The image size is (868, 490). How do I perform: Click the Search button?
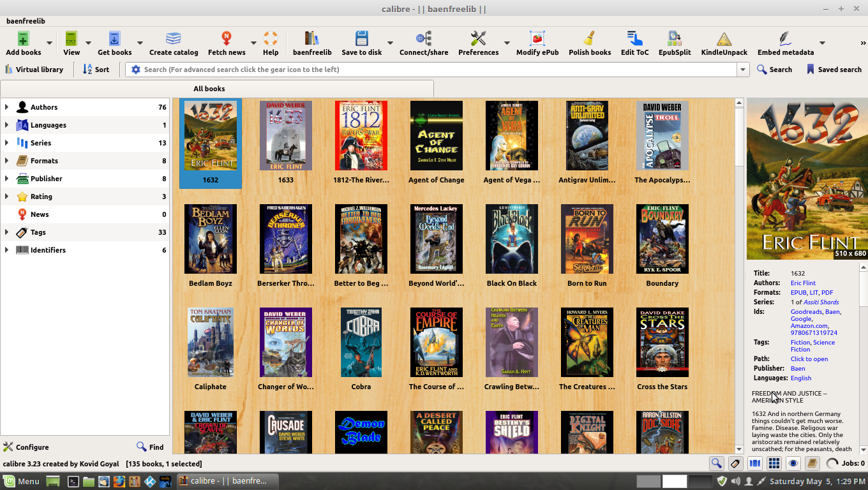pos(774,70)
